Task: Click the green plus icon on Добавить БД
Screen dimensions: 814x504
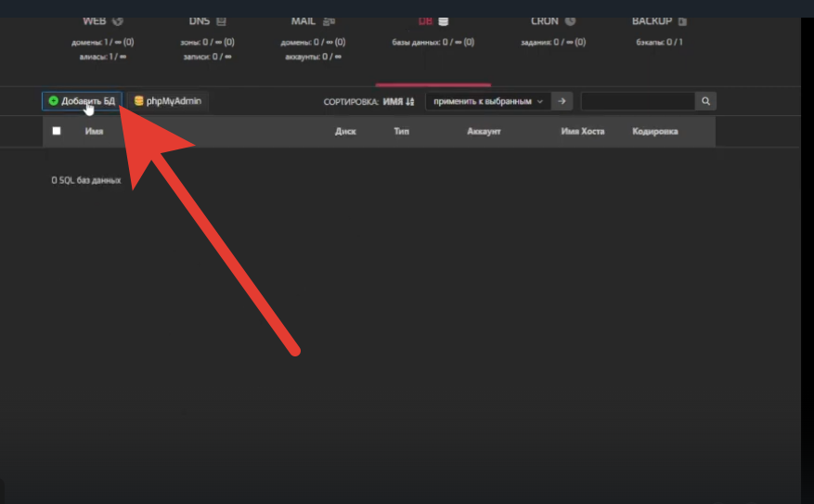Action: pyautogui.click(x=54, y=100)
